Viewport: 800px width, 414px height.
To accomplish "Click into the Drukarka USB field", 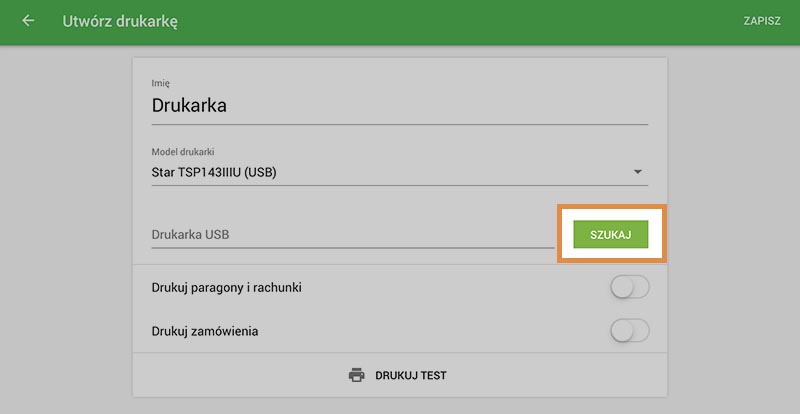I will [x=350, y=234].
